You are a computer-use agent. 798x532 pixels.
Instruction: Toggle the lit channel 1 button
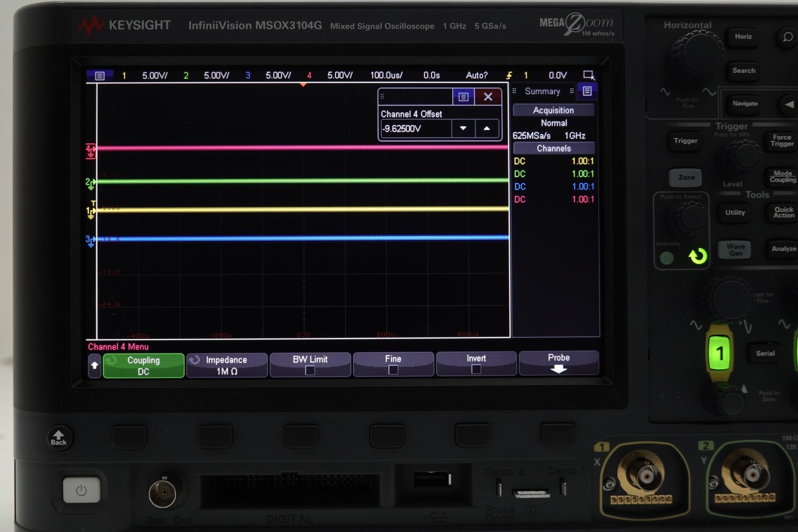pyautogui.click(x=719, y=353)
